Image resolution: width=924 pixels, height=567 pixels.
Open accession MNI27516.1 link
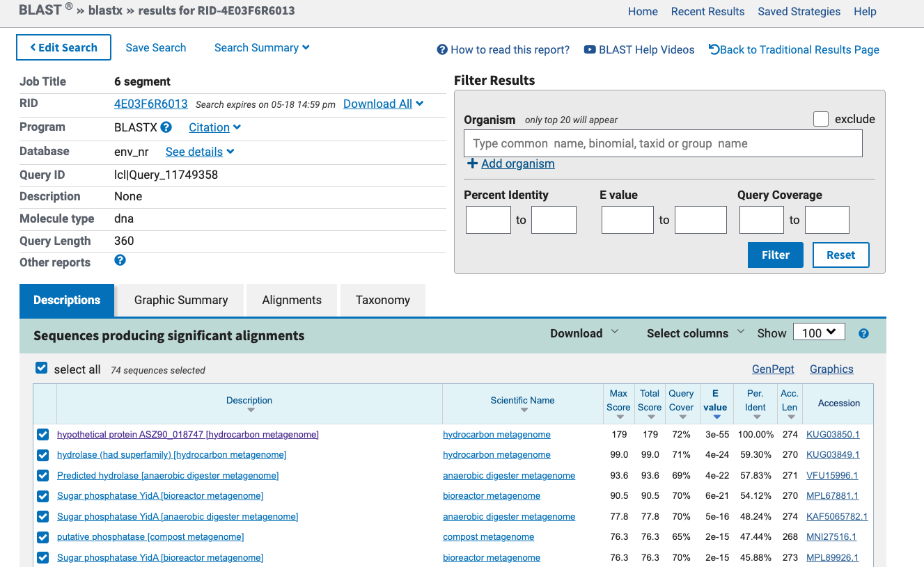[831, 537]
